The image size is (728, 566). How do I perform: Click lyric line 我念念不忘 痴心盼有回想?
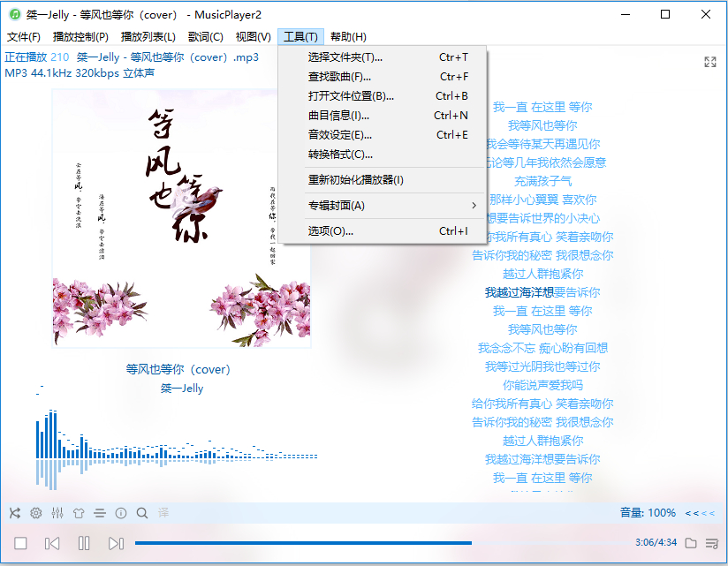pyautogui.click(x=542, y=348)
